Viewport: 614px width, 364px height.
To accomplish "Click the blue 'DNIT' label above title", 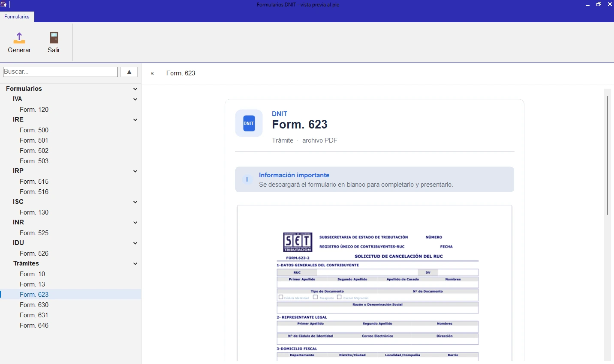I will click(x=280, y=114).
